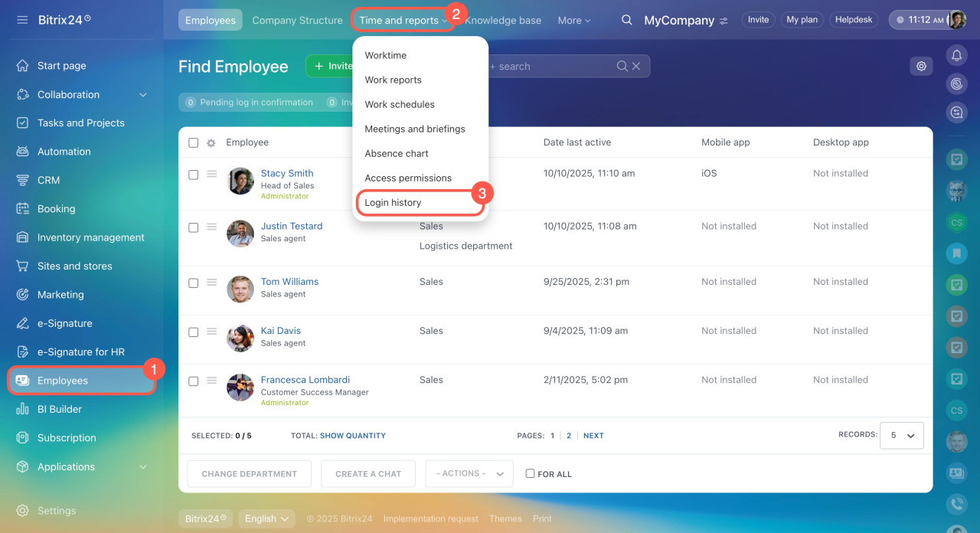Clear the search field with X icon
Screen dimensions: 980x533
point(635,67)
